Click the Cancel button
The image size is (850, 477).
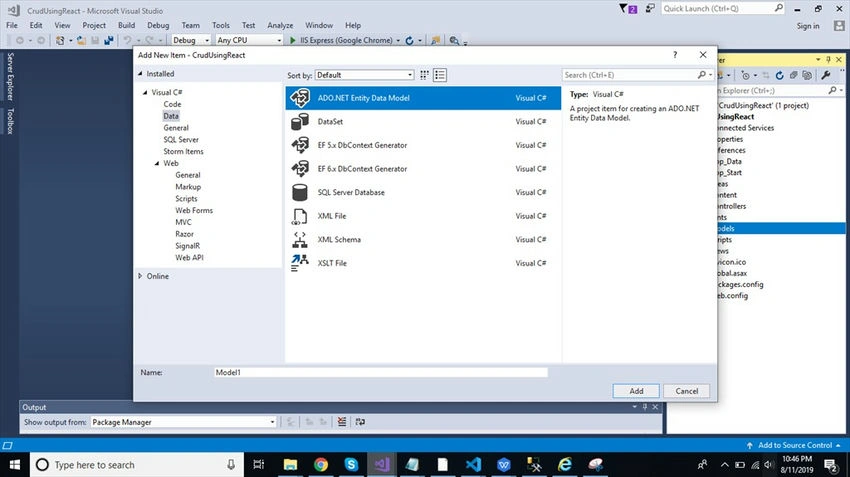coord(687,391)
